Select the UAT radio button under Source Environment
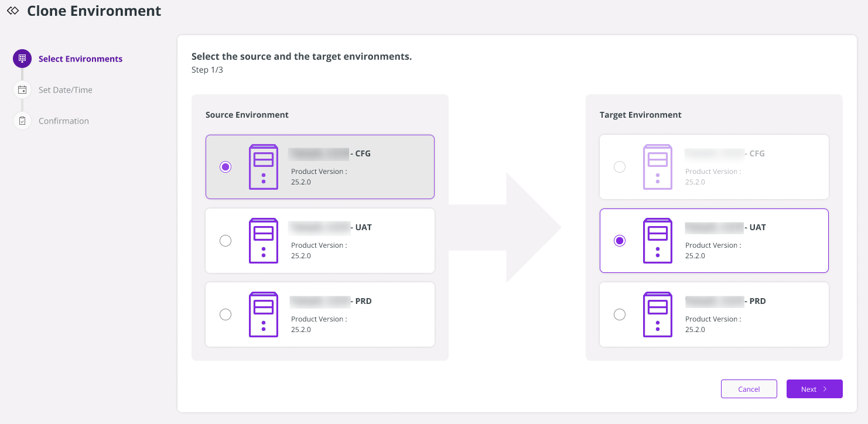 pos(225,240)
